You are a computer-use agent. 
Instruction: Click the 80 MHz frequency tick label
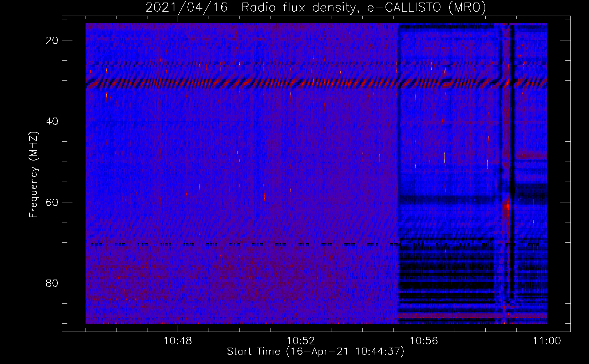click(52, 283)
